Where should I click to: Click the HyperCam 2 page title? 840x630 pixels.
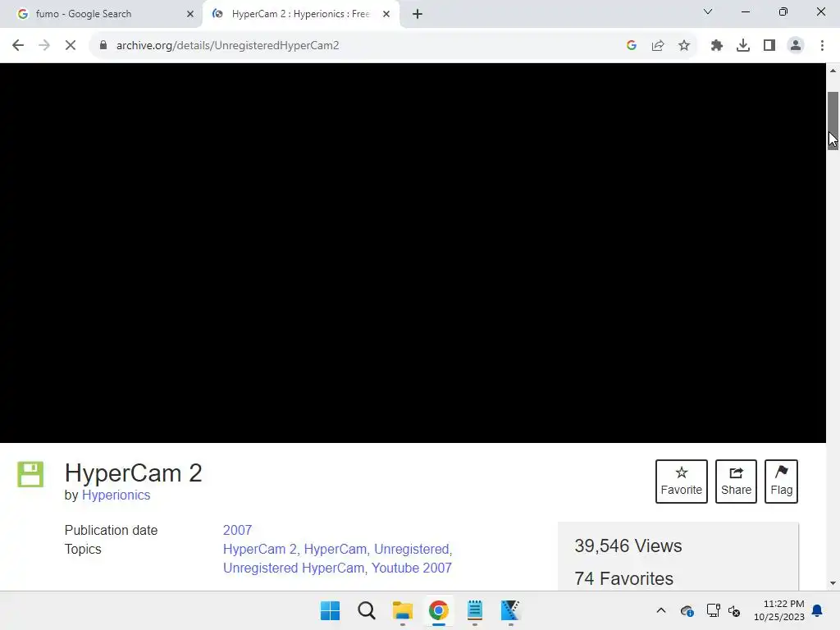tap(134, 473)
